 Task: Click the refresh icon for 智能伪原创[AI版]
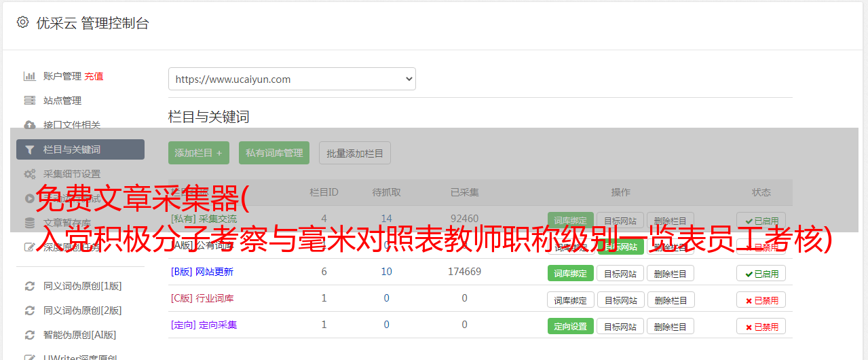30,335
